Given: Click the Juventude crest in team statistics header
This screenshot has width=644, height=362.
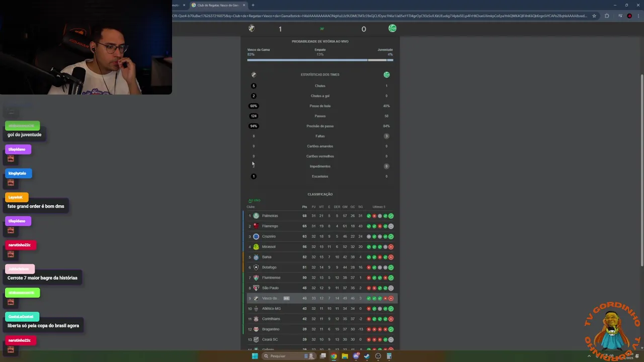Looking at the screenshot, I should (386, 74).
